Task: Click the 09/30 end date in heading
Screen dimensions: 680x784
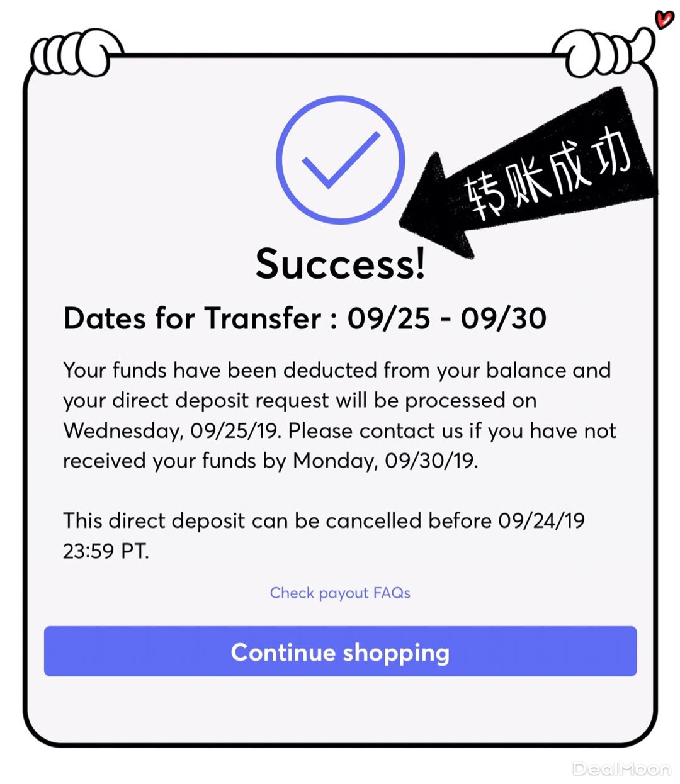Action: [x=502, y=319]
